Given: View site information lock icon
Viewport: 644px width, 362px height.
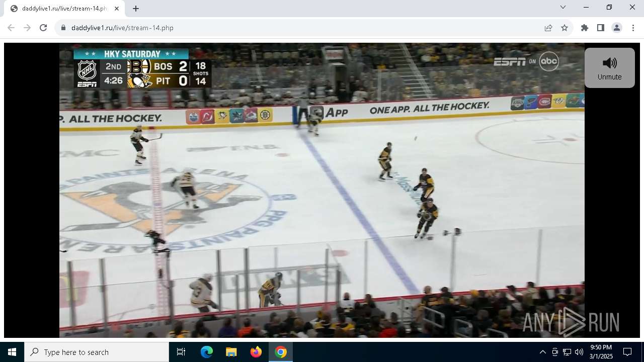Looking at the screenshot, I should pos(63,28).
